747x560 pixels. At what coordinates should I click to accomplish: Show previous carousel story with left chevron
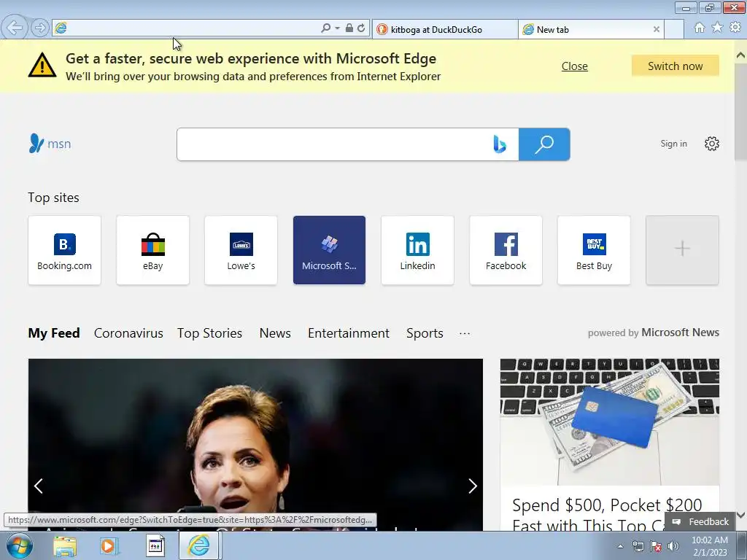coord(39,486)
